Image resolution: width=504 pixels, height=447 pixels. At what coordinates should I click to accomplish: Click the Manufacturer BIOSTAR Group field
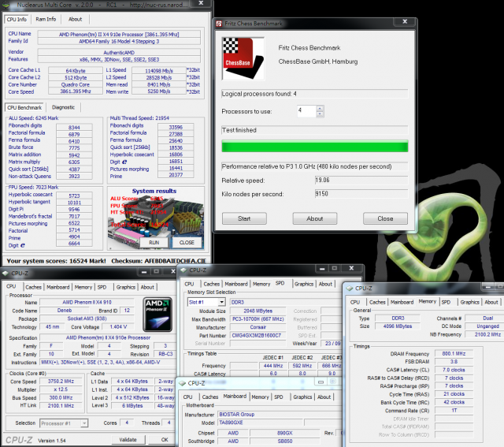click(279, 415)
